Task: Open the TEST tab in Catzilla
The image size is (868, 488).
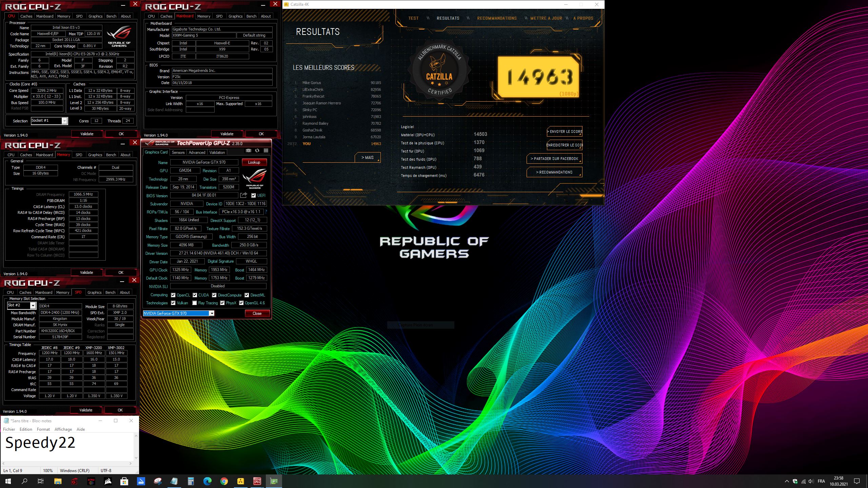Action: (413, 18)
